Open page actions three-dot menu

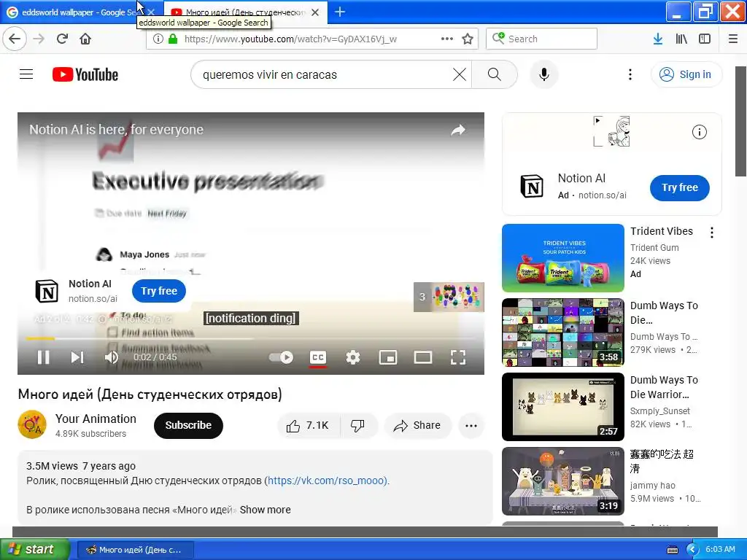pos(447,39)
